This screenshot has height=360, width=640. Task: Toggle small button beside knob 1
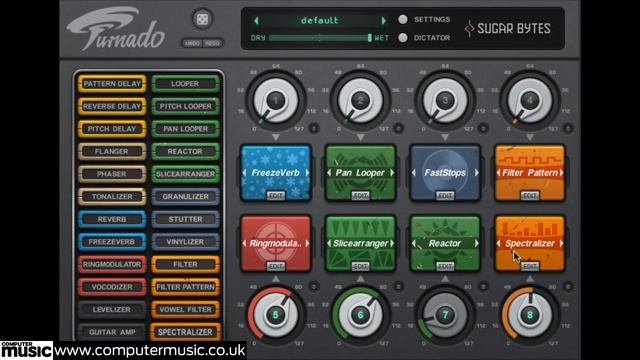pos(313,128)
